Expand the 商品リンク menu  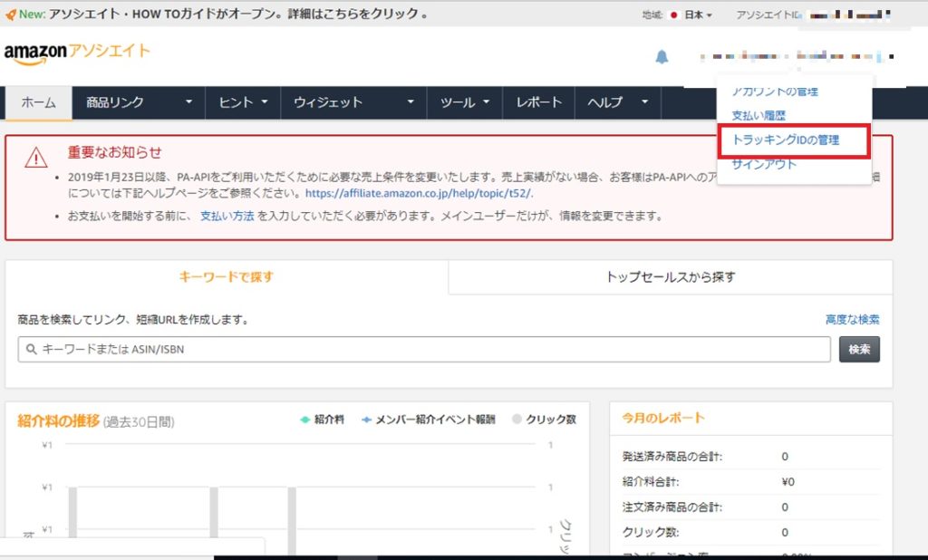(139, 103)
